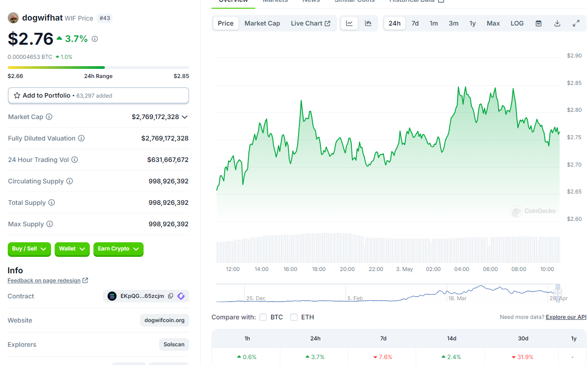Download chart data icon
The image size is (588, 365).
point(557,23)
